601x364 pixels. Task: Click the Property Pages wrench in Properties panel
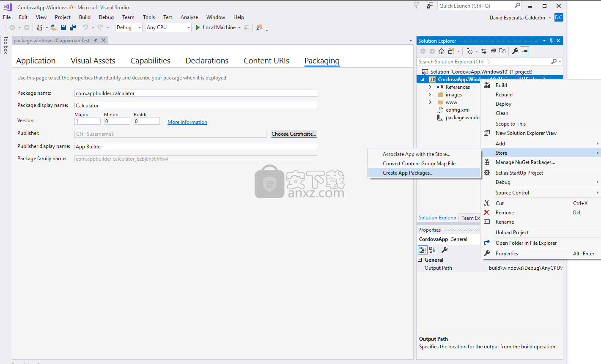coord(445,250)
